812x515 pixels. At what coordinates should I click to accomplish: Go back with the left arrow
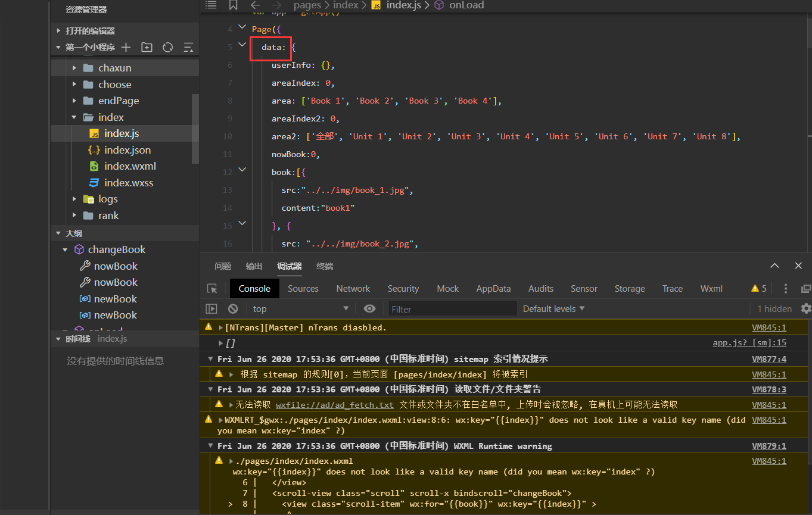point(255,5)
